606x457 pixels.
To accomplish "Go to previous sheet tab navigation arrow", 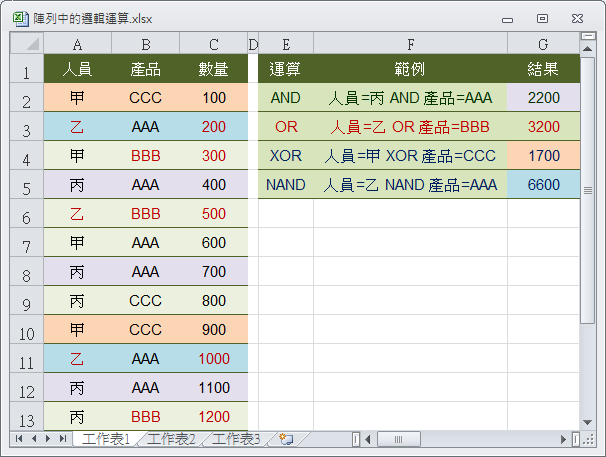I will tap(34, 438).
